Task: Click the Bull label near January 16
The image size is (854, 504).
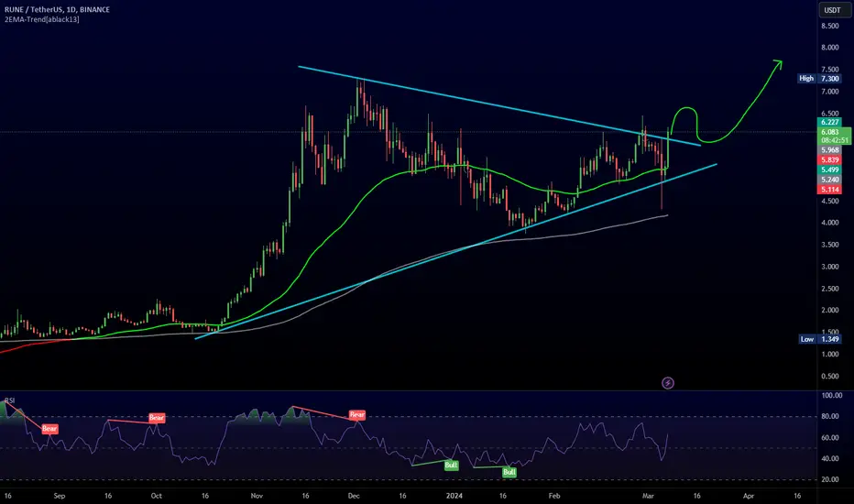Action: click(509, 472)
